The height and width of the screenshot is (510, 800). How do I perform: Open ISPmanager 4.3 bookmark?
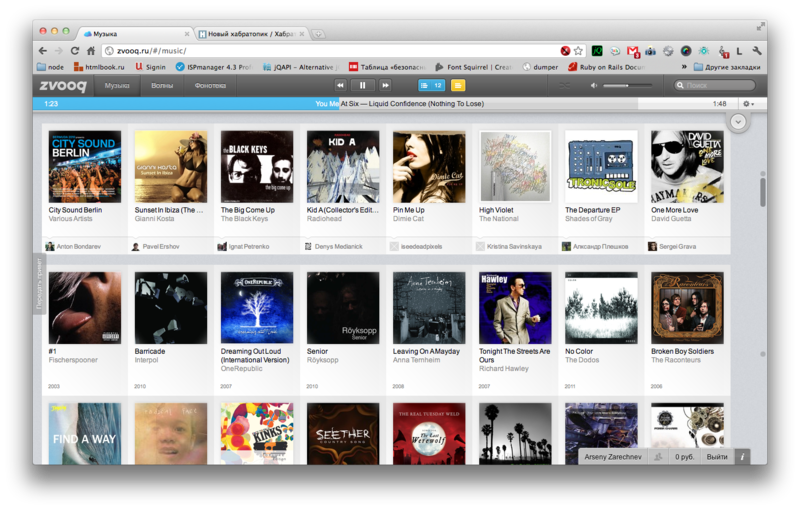pyautogui.click(x=213, y=67)
